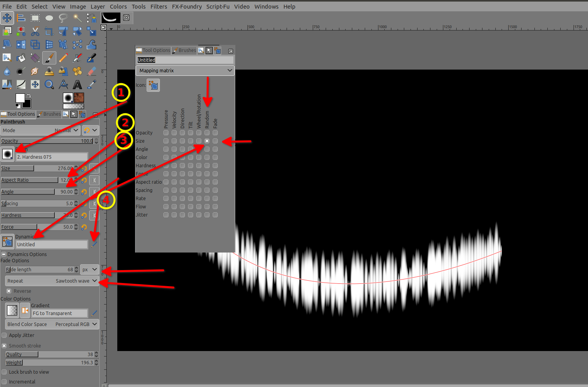This screenshot has height=387, width=588.
Task: Select the Paintbrush tool in the toolbox
Action: coord(49,58)
